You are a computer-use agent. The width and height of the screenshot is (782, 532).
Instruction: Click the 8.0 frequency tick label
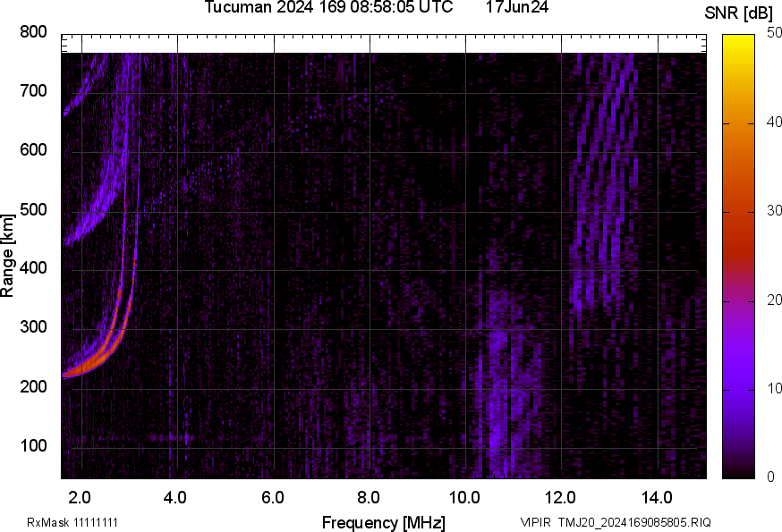click(x=368, y=498)
